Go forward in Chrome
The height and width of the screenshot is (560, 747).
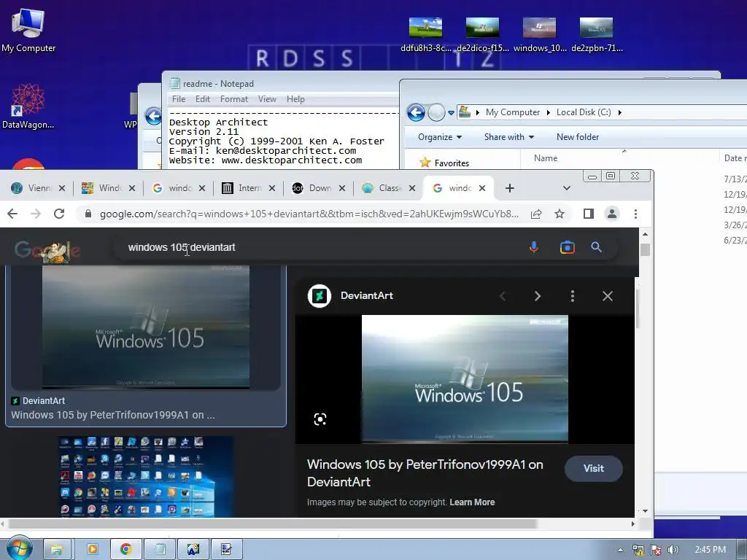36,214
